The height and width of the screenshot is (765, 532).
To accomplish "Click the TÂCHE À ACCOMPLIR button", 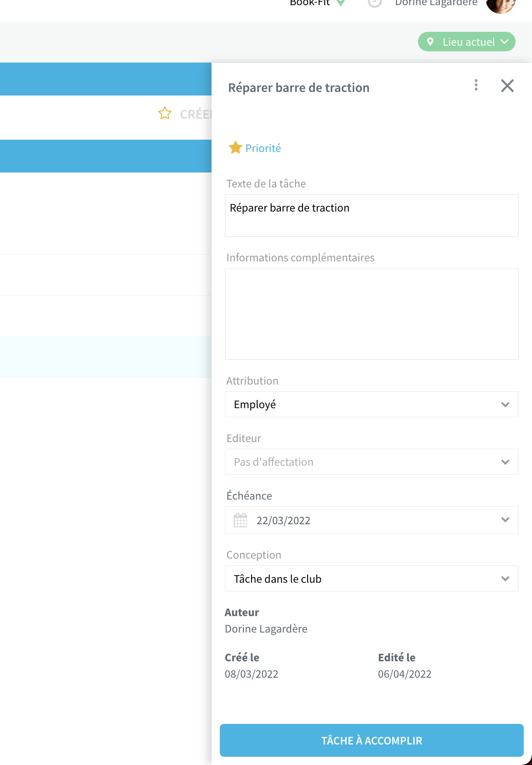I will click(x=372, y=740).
